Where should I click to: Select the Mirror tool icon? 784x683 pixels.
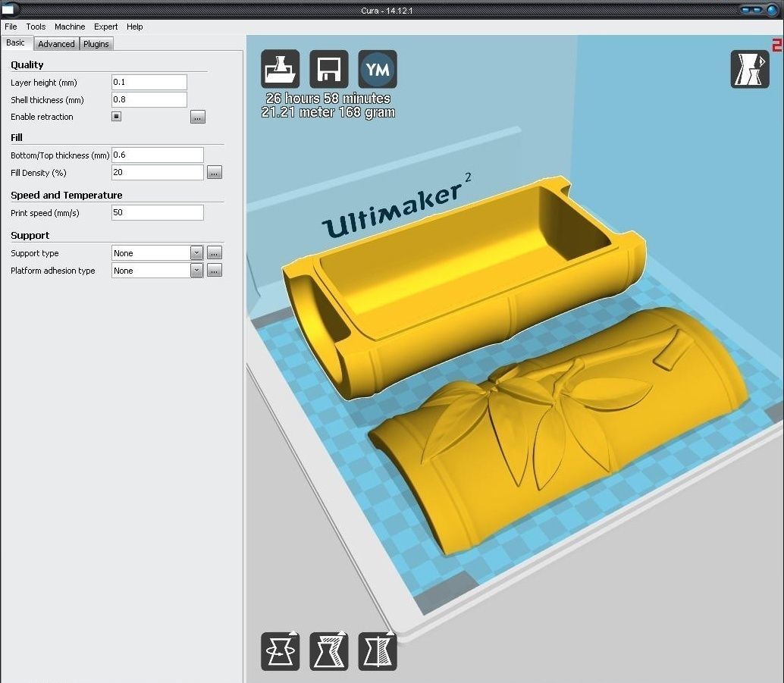pos(378,651)
